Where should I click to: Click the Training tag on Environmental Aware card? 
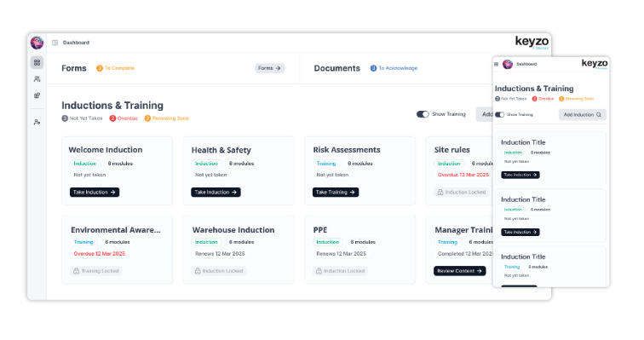point(83,242)
